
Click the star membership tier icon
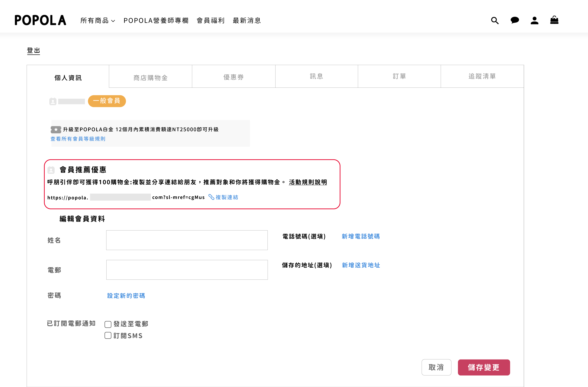coord(56,129)
